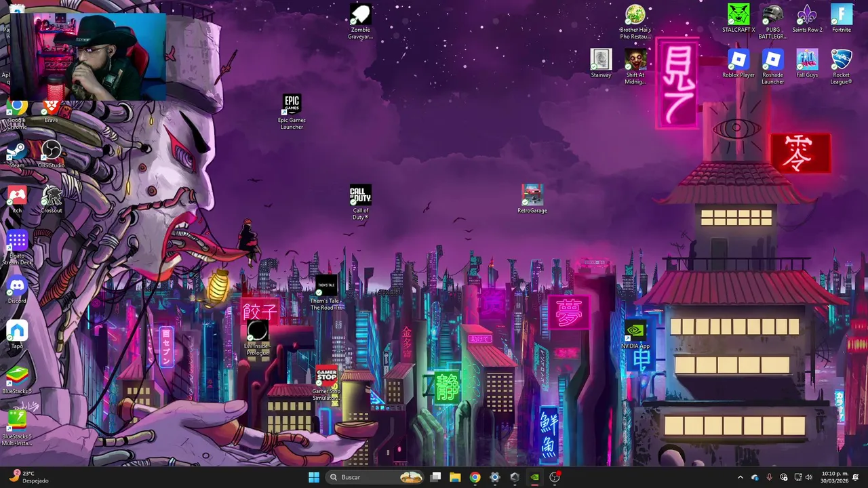Click the Buscar taskbar search box
This screenshot has height=488, width=868.
click(x=376, y=477)
